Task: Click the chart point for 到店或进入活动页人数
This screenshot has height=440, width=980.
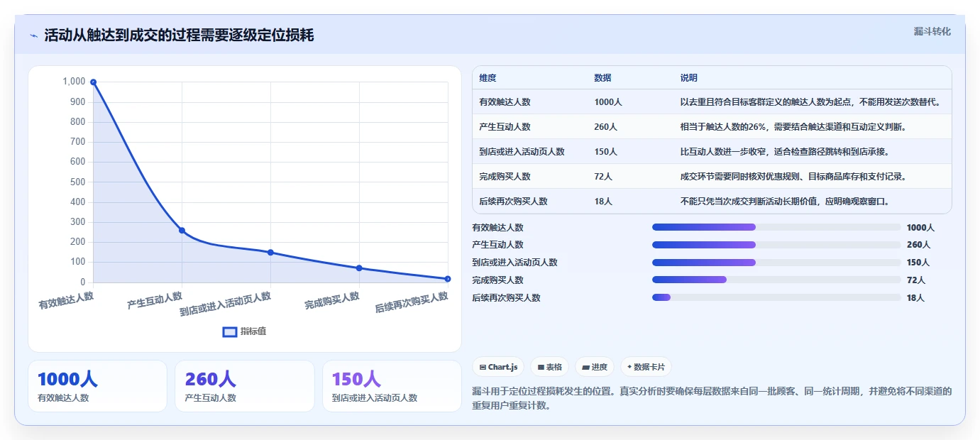Action: click(x=270, y=253)
